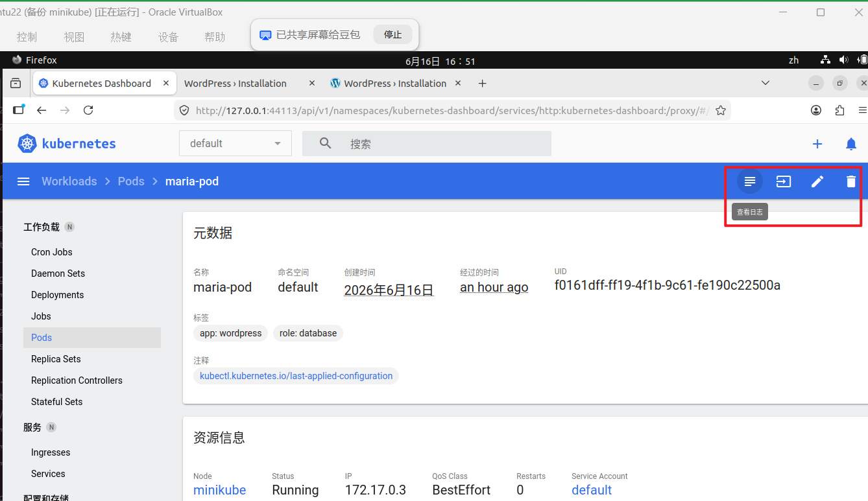Open minikube node link
The height and width of the screenshot is (501, 868).
pyautogui.click(x=220, y=490)
